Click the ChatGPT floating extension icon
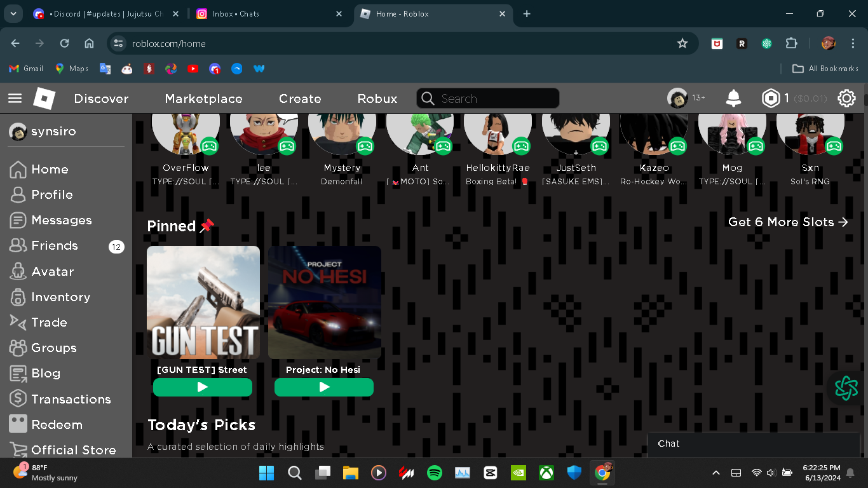The image size is (868, 488). [846, 388]
